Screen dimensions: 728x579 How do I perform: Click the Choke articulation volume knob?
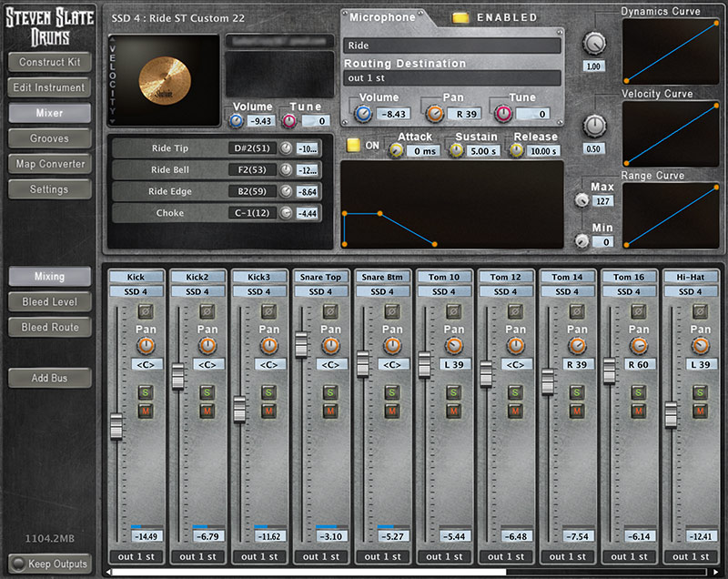click(286, 213)
